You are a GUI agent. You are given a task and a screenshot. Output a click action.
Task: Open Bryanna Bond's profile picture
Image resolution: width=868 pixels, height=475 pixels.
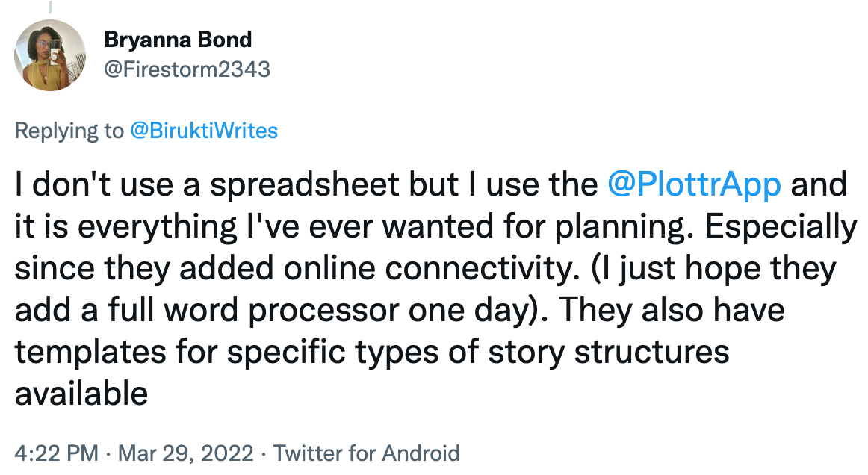[x=51, y=55]
